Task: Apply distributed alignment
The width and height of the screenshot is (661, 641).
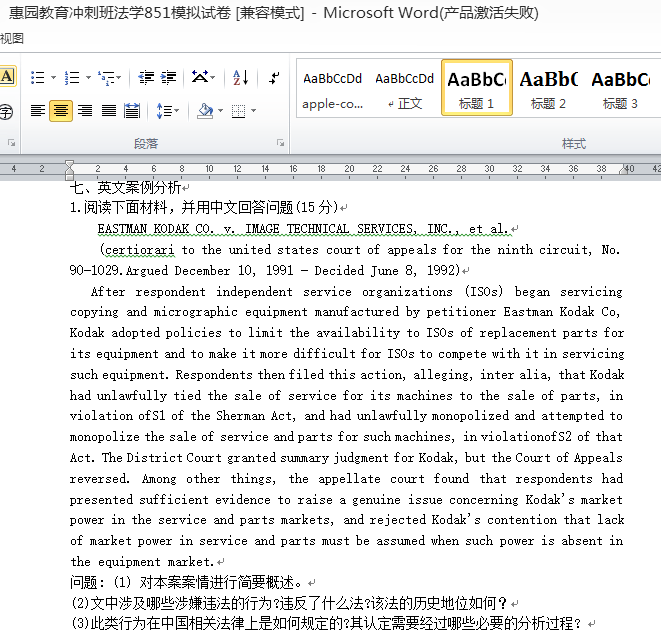Action: 132,111
